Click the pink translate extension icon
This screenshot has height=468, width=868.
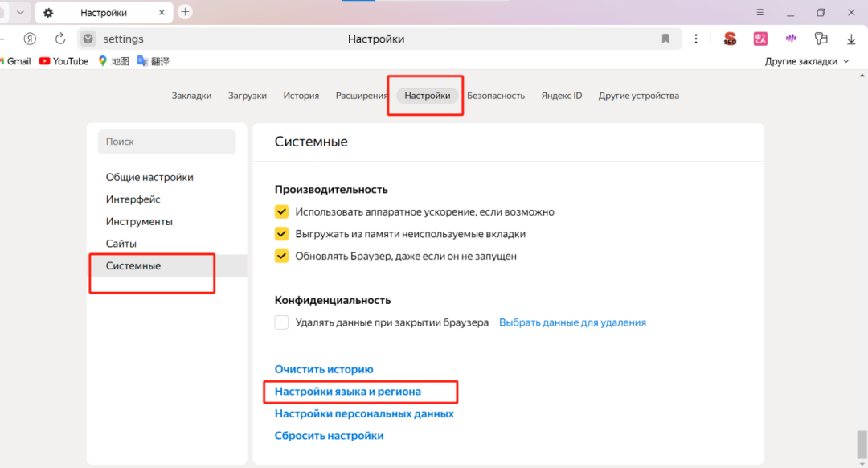760,39
